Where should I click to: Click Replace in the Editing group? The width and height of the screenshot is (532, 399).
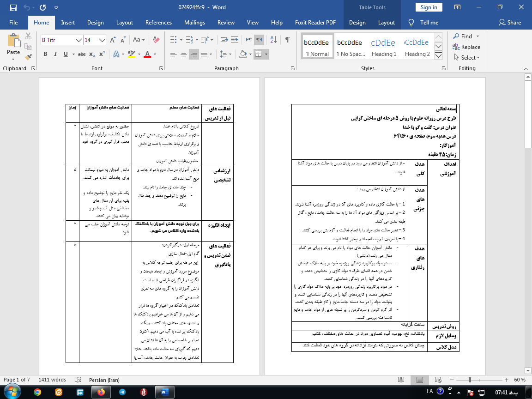[x=467, y=47]
